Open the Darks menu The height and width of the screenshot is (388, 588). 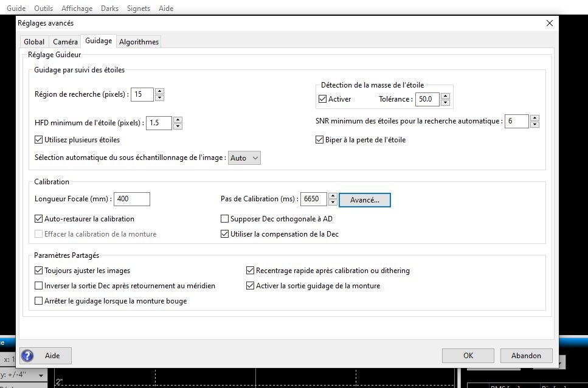pyautogui.click(x=109, y=9)
